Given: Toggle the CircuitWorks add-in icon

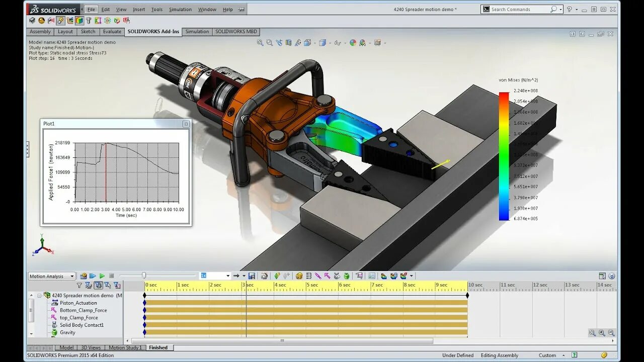Looking at the screenshot, I should (32, 21).
